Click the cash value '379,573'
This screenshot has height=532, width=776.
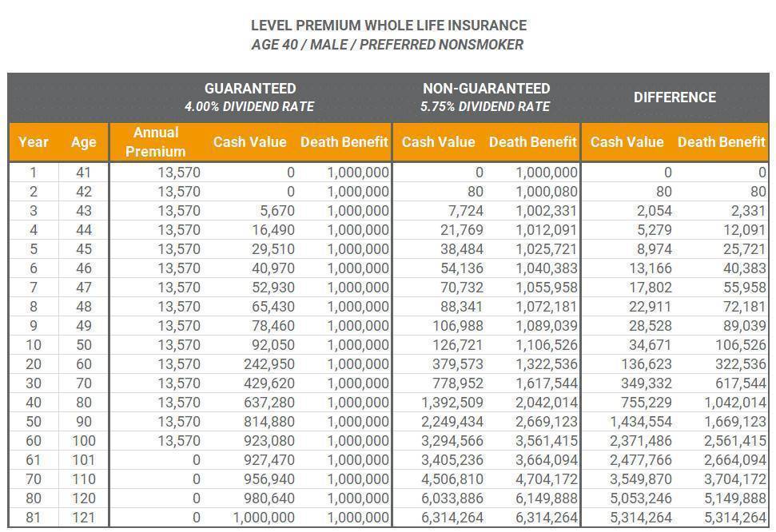tap(458, 364)
